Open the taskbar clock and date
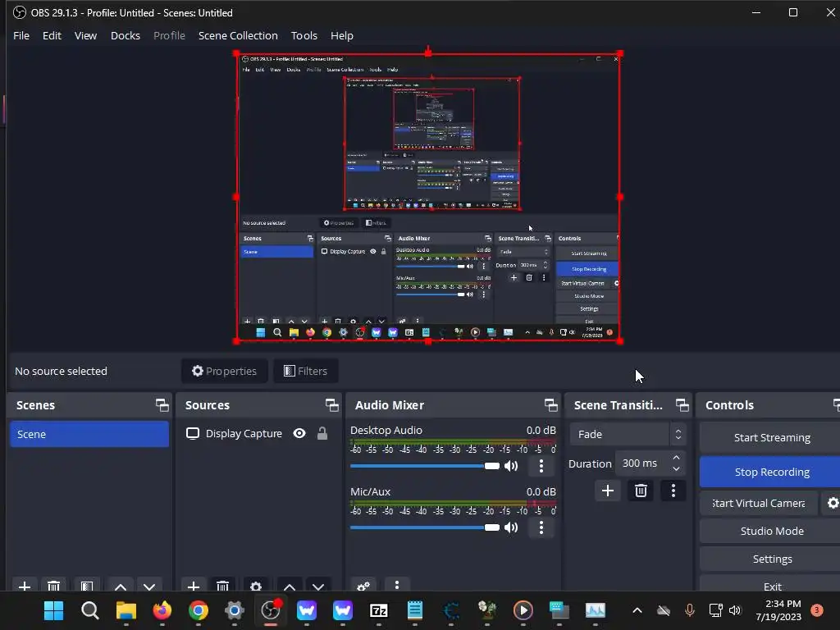Viewport: 840px width, 630px height. tap(778, 610)
